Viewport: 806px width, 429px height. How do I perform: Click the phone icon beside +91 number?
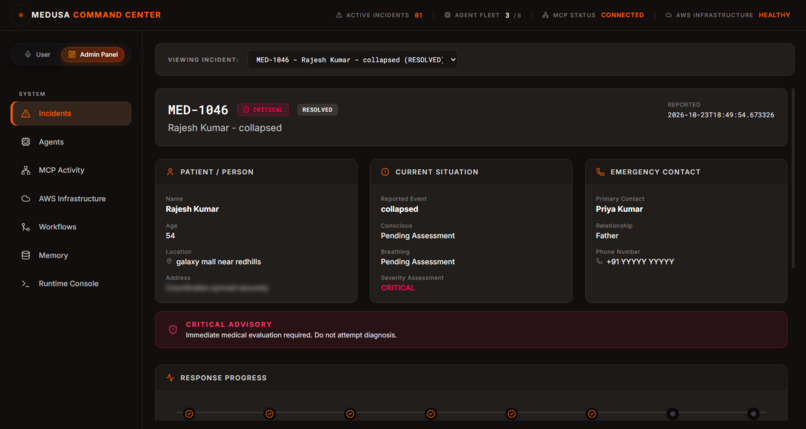599,262
